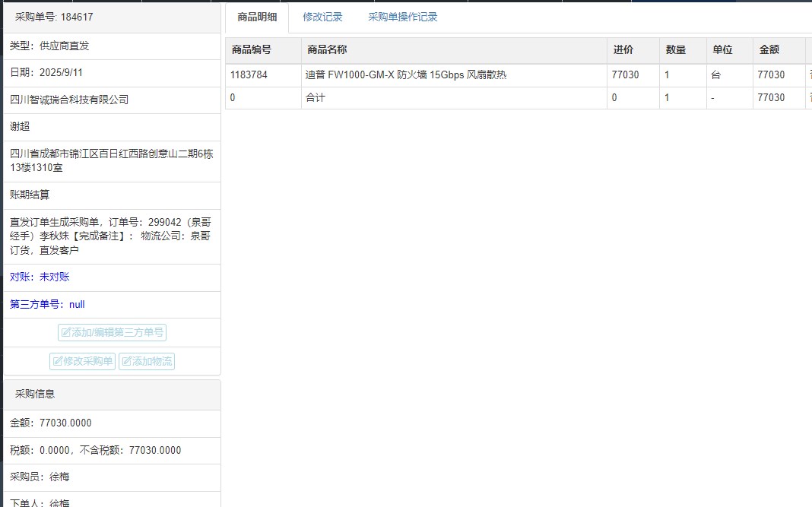
Task: Click the edit icon on 添加/编辑第三方单号
Action: [x=66, y=333]
